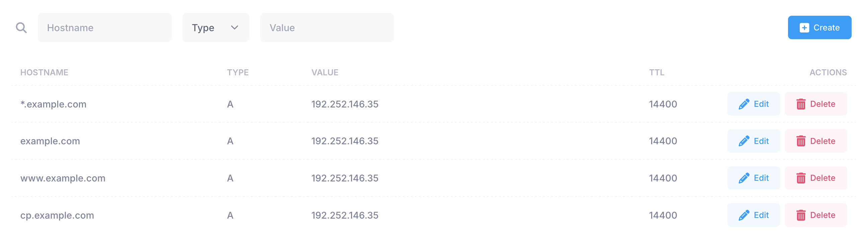868x231 pixels.
Task: Focus the Hostname search field
Action: pos(104,28)
